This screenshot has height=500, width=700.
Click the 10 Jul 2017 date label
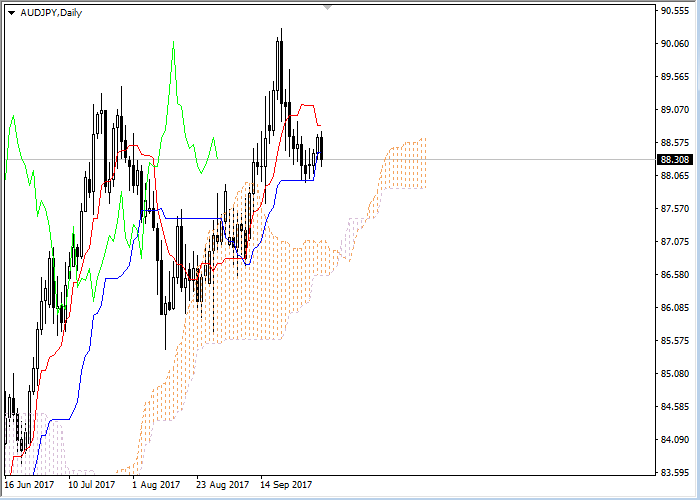click(x=92, y=485)
